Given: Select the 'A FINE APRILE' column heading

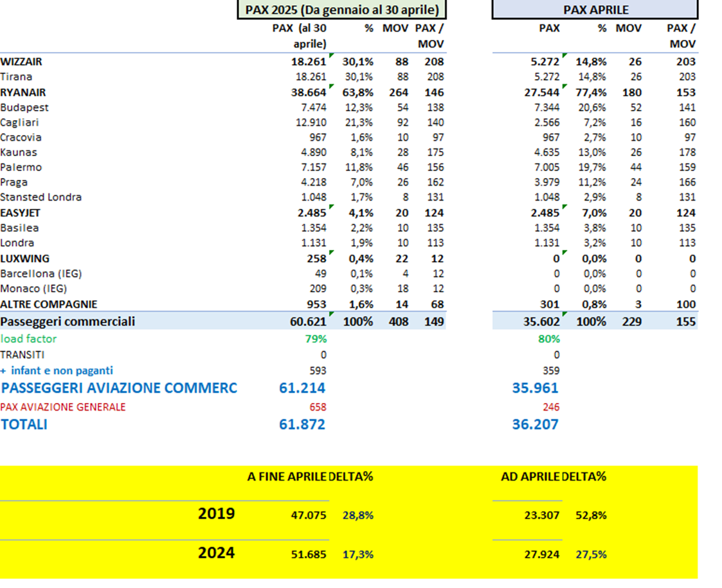Looking at the screenshot, I should coord(287,477).
